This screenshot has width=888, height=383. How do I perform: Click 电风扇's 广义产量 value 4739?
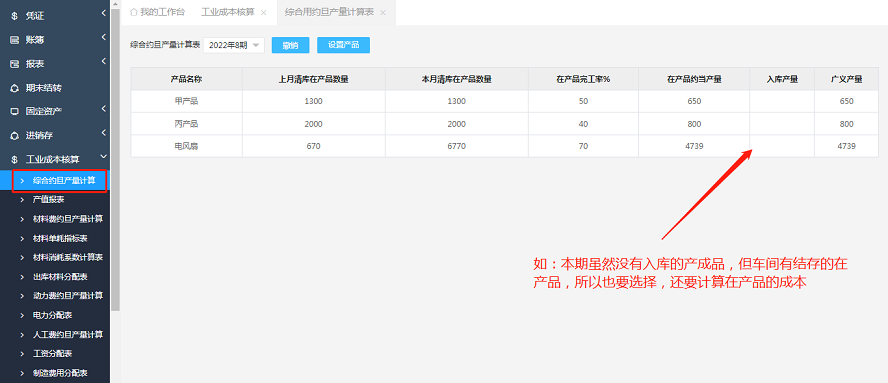tap(846, 146)
